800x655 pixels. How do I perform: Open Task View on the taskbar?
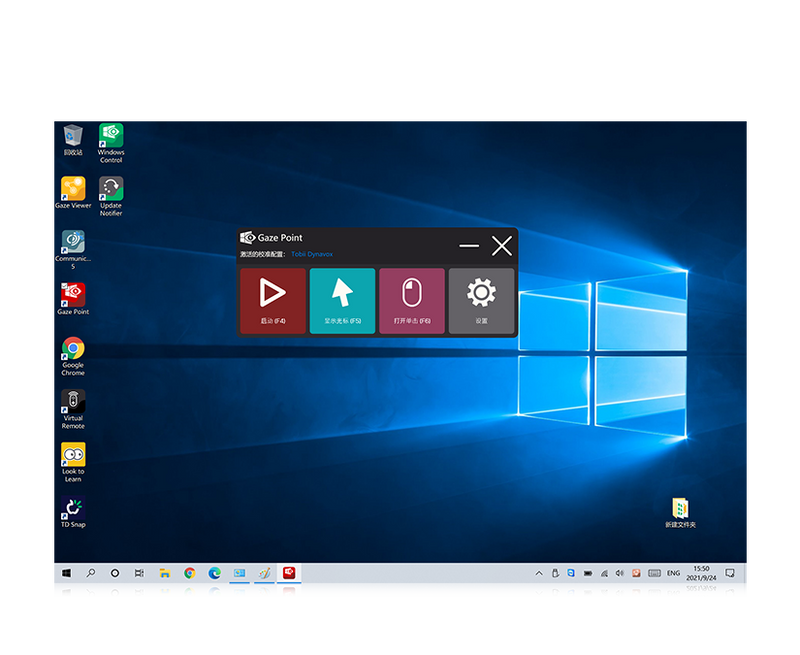(139, 573)
